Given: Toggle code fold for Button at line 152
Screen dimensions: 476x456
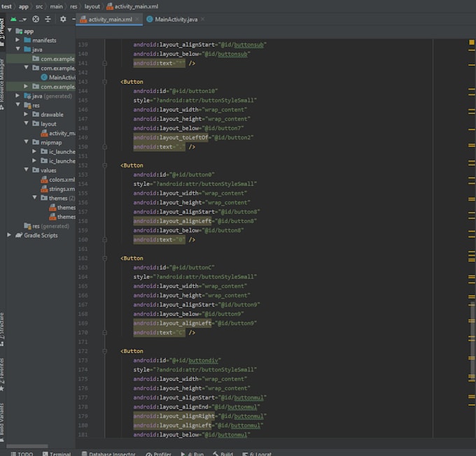Looking at the screenshot, I should pyautogui.click(x=104, y=165).
